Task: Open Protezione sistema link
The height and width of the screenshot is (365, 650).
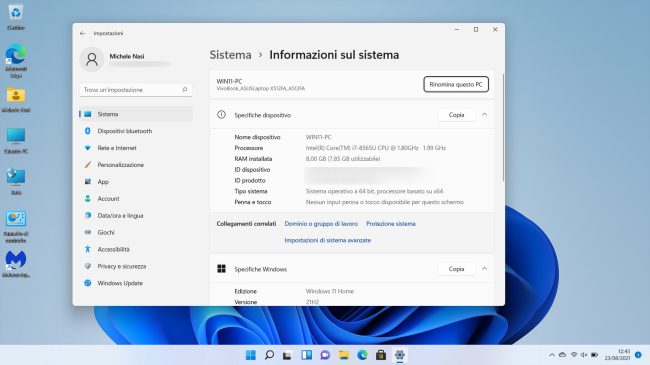Action: click(x=390, y=224)
